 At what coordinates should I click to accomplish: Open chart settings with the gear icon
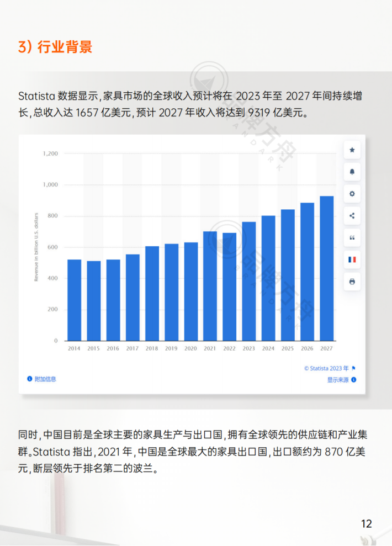point(352,194)
